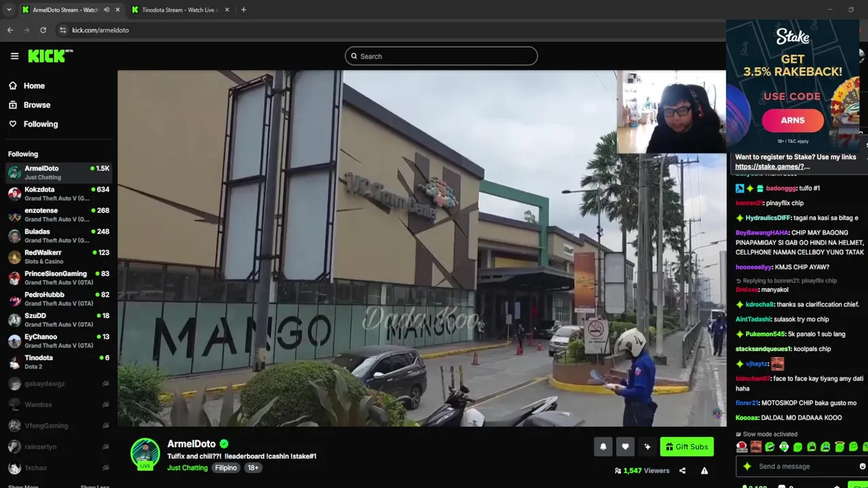Open offline Wambss channel
The height and width of the screenshot is (488, 868).
coord(58,405)
